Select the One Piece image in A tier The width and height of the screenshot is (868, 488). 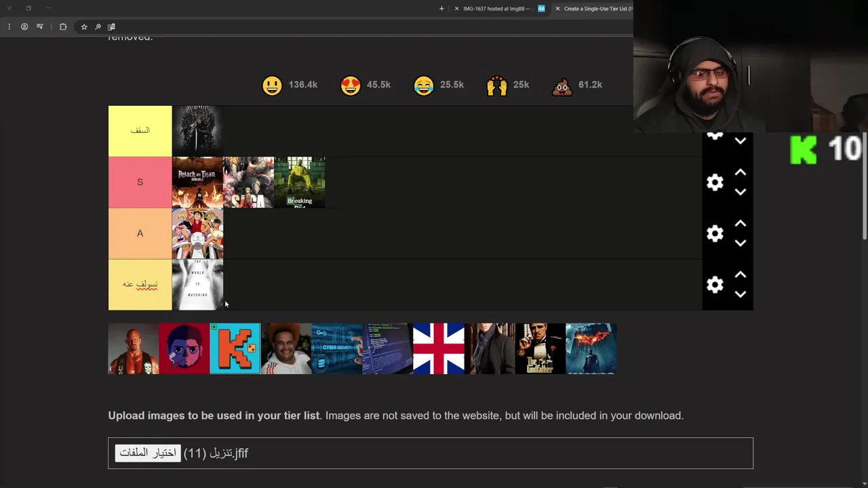tap(197, 233)
